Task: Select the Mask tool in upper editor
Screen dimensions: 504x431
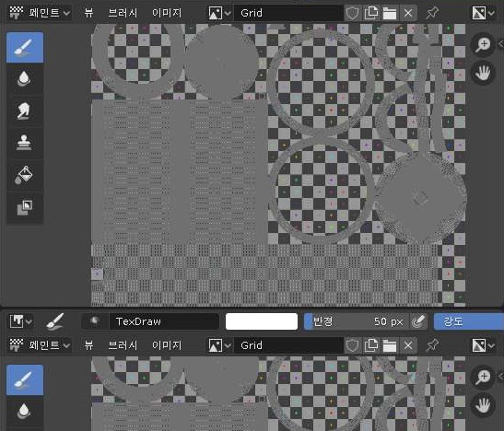Action: tap(25, 207)
